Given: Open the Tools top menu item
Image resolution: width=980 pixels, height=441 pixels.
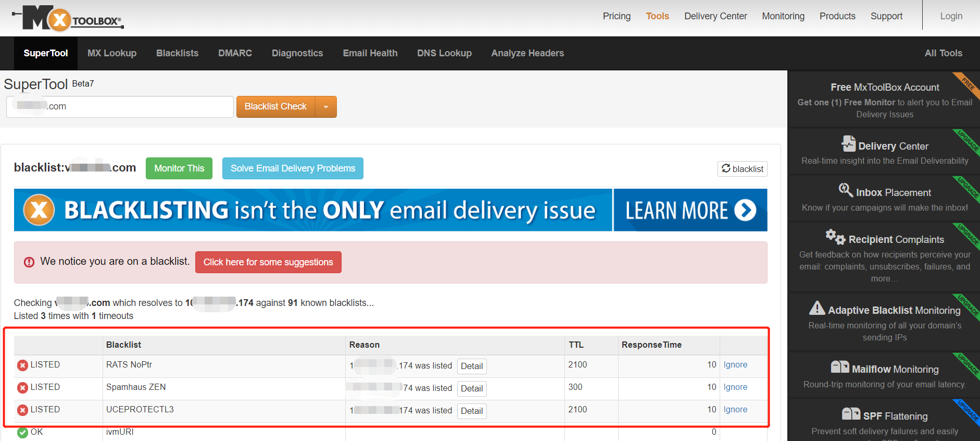Looking at the screenshot, I should 657,16.
